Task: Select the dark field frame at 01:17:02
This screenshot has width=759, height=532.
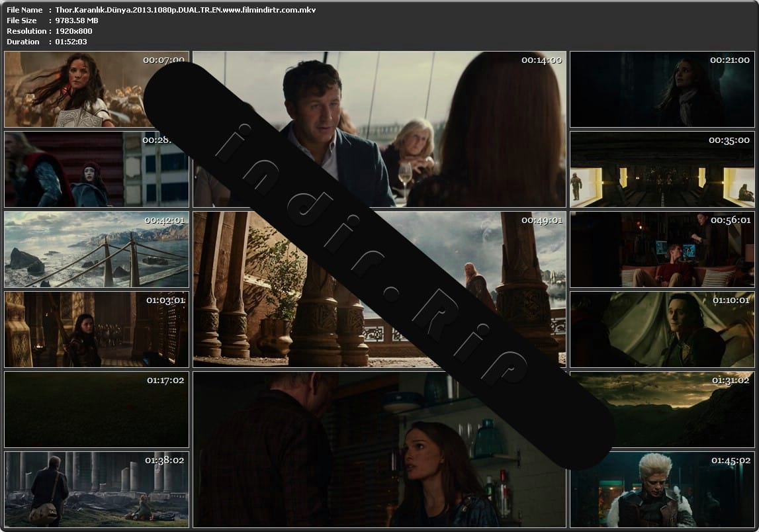Action: point(97,410)
